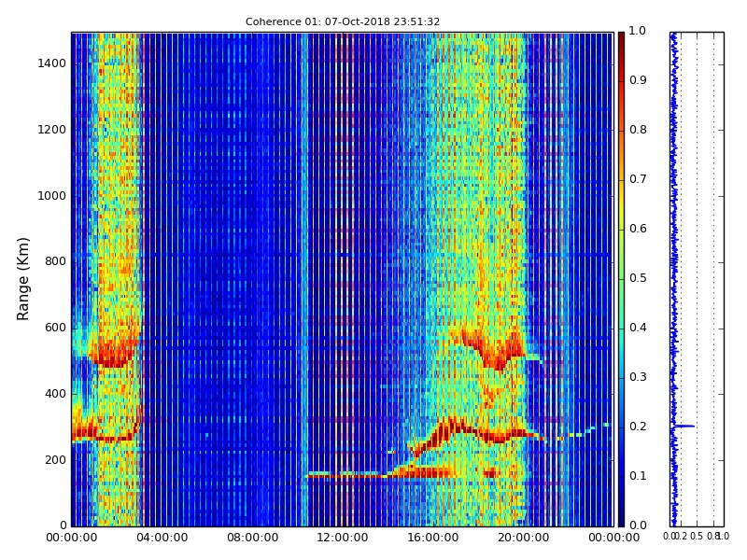The image size is (747, 560).
Task: Click the colorbar 0.6 value label
Action: coord(638,229)
